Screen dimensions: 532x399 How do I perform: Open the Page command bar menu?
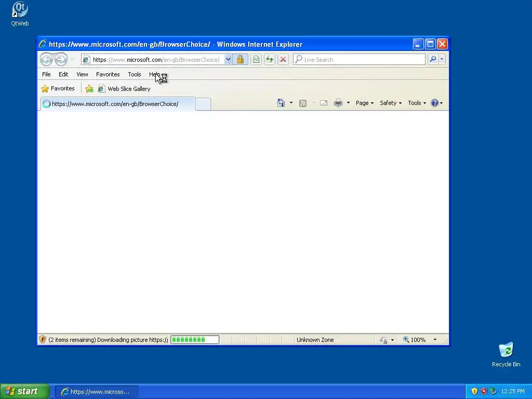pos(364,103)
